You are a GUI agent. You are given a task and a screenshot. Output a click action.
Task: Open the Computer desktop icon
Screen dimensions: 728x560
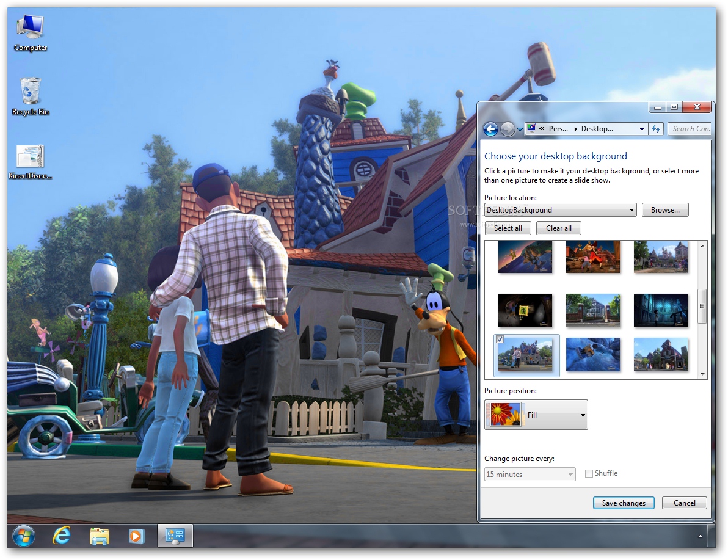point(31,32)
